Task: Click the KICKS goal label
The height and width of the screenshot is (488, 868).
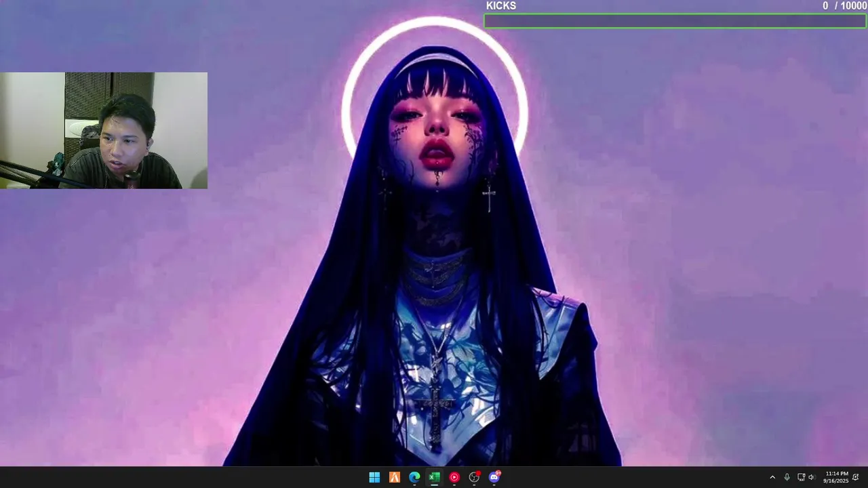Action: pyautogui.click(x=501, y=5)
